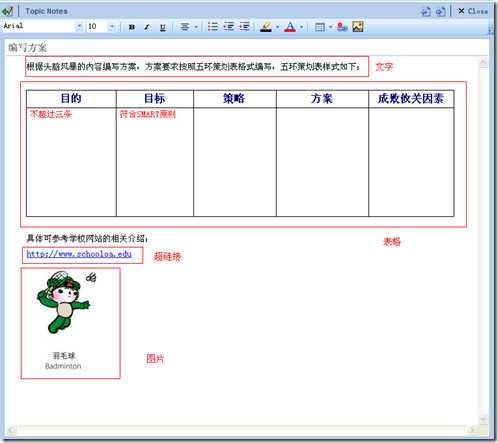Click the horizontal scrollbar right arrow

pos(471,430)
